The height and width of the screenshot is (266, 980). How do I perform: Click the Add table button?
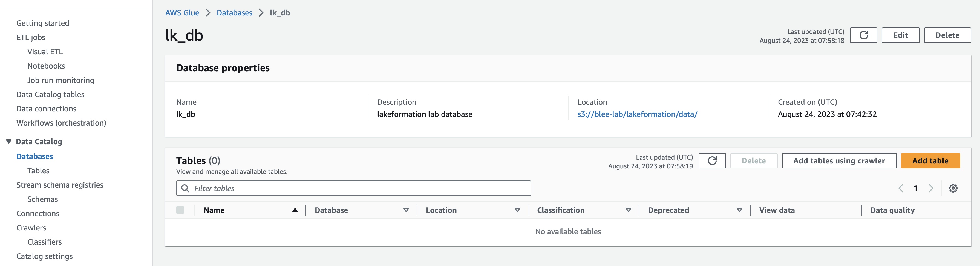coord(930,161)
